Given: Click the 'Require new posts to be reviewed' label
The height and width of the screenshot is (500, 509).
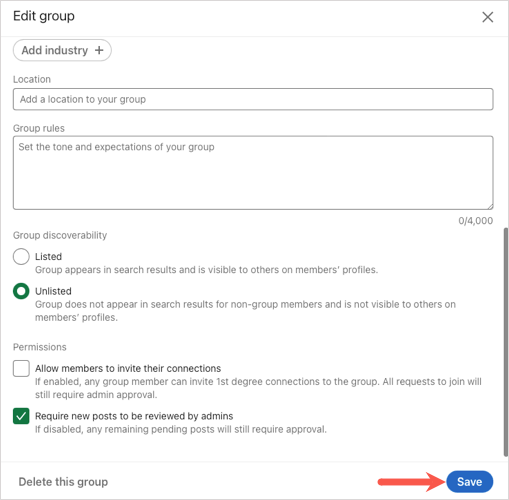Looking at the screenshot, I should [x=134, y=416].
